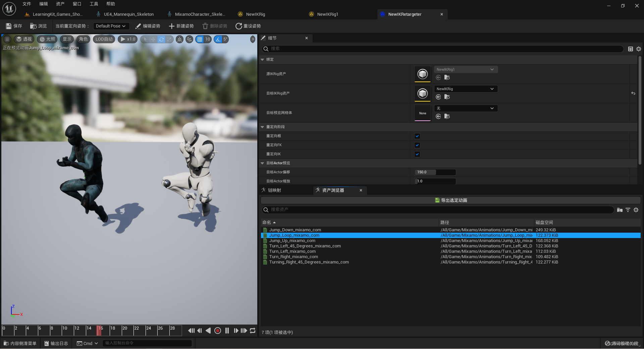Step forward one frame
644x349 pixels.
[x=236, y=331]
